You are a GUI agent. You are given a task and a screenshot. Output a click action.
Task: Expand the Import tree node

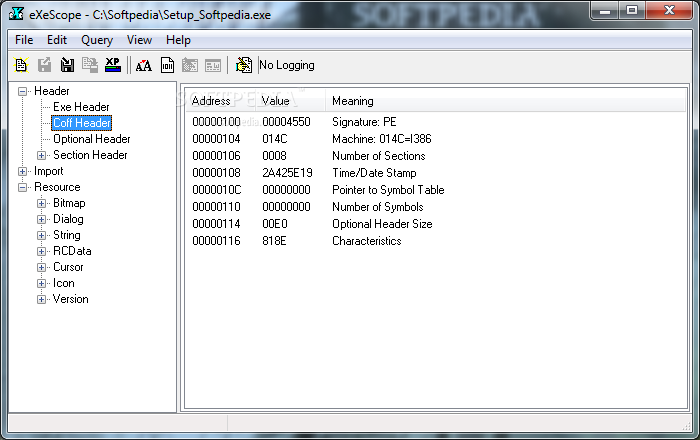pyautogui.click(x=22, y=171)
